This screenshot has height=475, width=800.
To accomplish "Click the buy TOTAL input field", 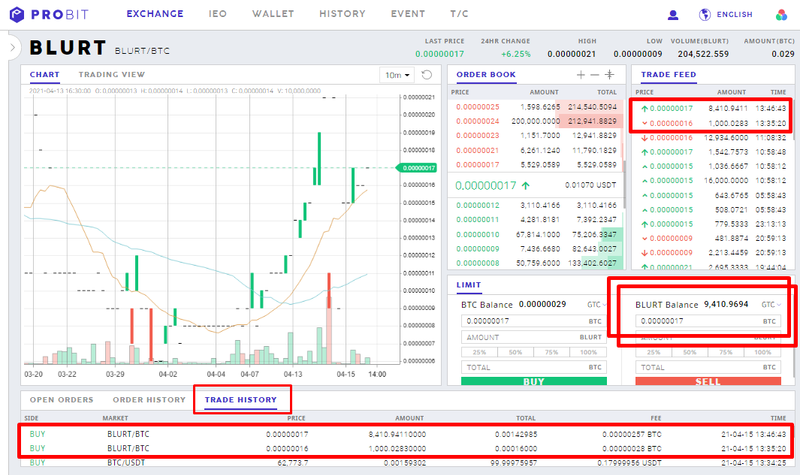I will [x=534, y=367].
